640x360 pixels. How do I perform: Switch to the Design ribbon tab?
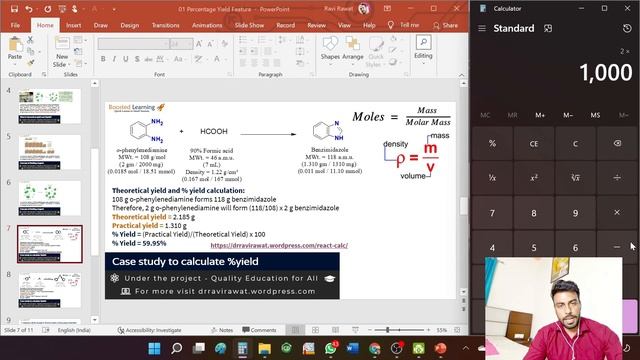click(129, 25)
